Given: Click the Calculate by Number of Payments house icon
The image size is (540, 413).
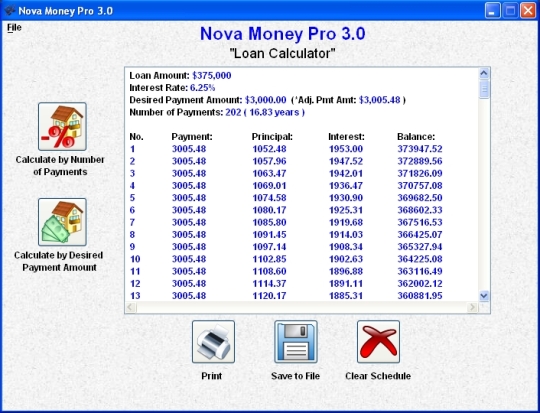Looking at the screenshot, I should click(x=62, y=126).
